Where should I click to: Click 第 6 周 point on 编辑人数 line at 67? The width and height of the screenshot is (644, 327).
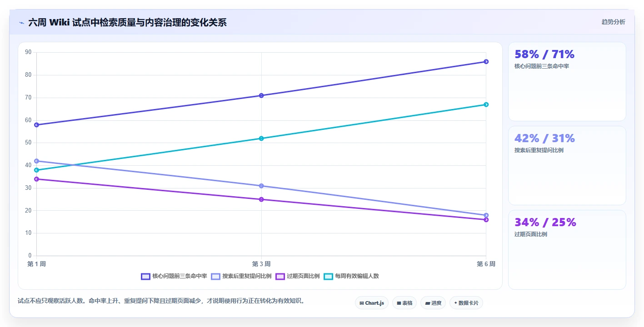(x=486, y=104)
